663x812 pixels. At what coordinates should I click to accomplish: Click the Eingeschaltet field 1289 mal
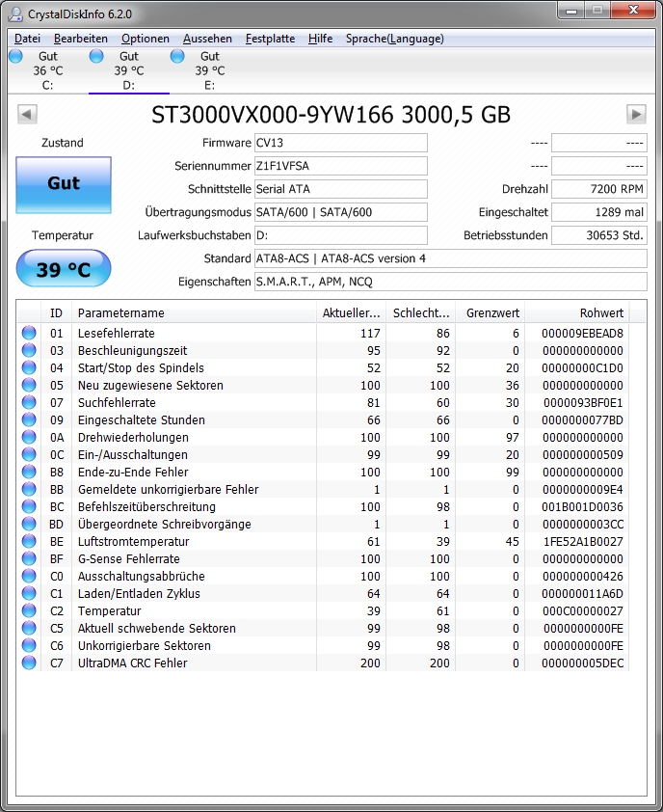(599, 212)
